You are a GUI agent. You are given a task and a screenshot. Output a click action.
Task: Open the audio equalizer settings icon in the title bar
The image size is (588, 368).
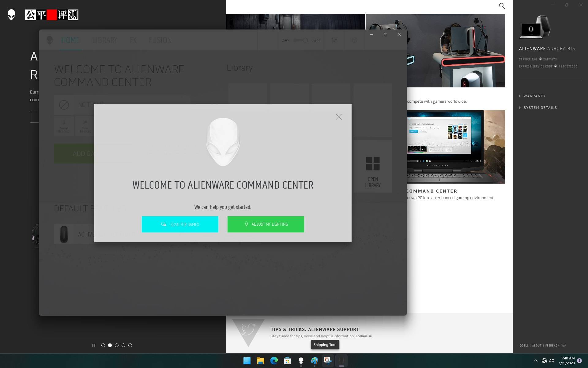click(334, 40)
